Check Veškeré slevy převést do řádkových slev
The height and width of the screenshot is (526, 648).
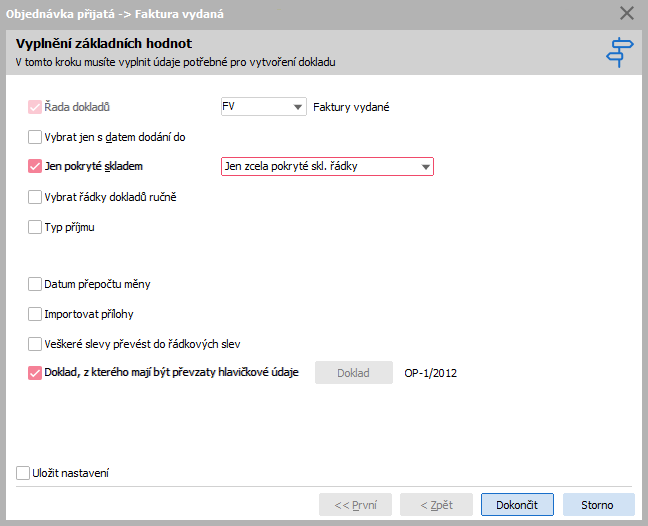pos(36,344)
